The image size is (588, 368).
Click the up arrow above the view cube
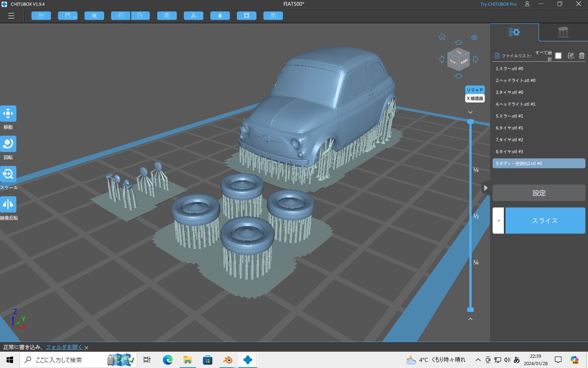pyautogui.click(x=458, y=42)
